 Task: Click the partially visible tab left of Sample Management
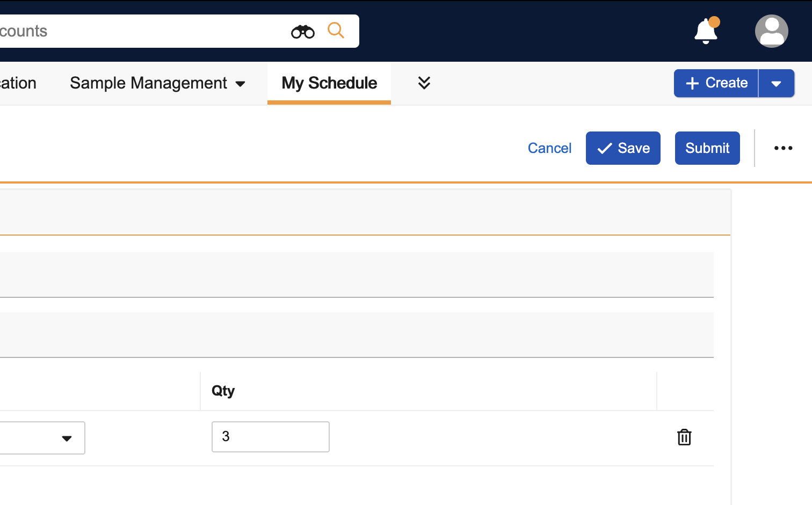pos(18,83)
